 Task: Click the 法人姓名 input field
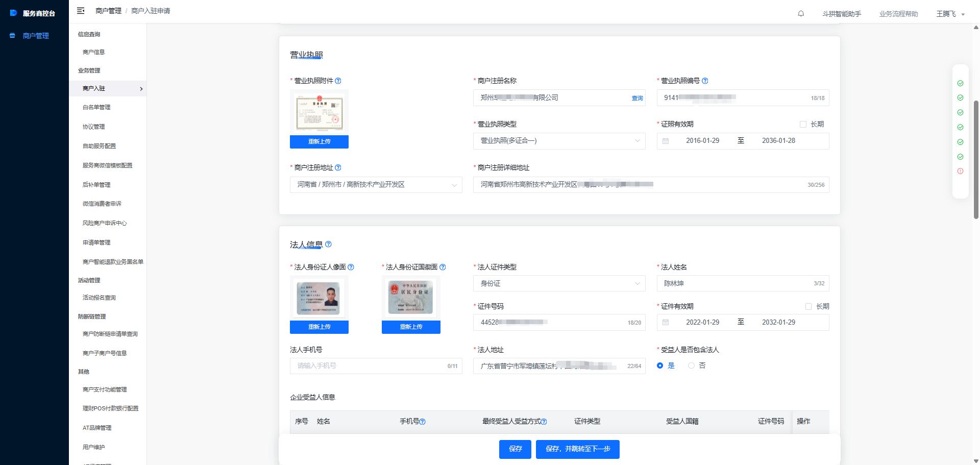[743, 283]
